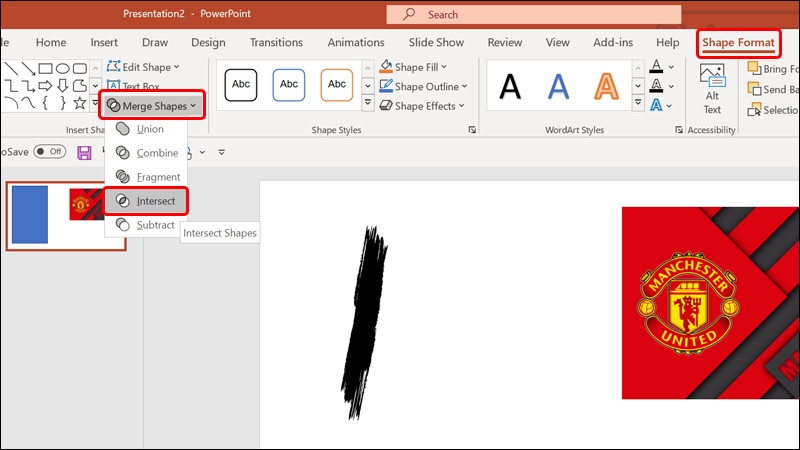
Task: Toggle the AutoSave switch
Action: (49, 152)
